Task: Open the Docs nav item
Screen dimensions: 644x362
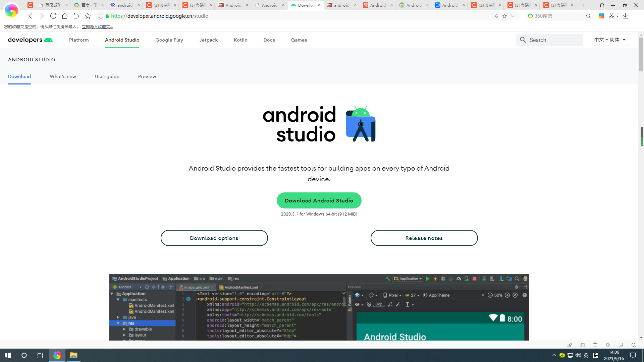Action: 269,40
